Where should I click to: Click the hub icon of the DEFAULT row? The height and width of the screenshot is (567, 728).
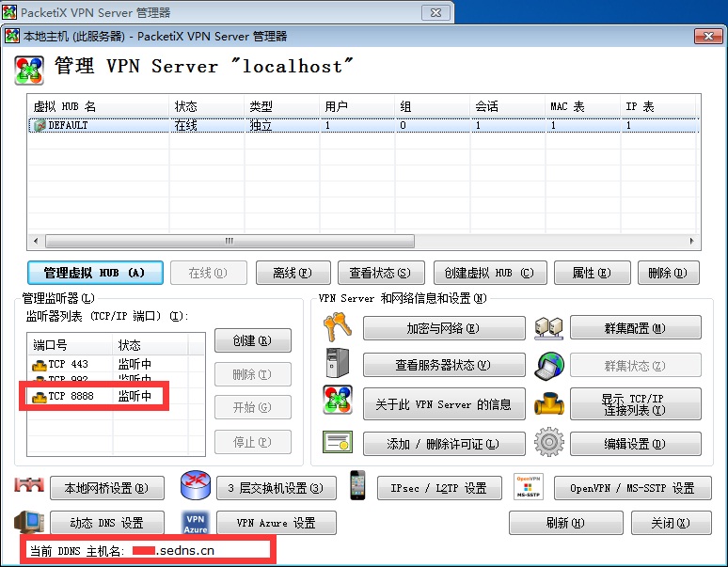40,125
